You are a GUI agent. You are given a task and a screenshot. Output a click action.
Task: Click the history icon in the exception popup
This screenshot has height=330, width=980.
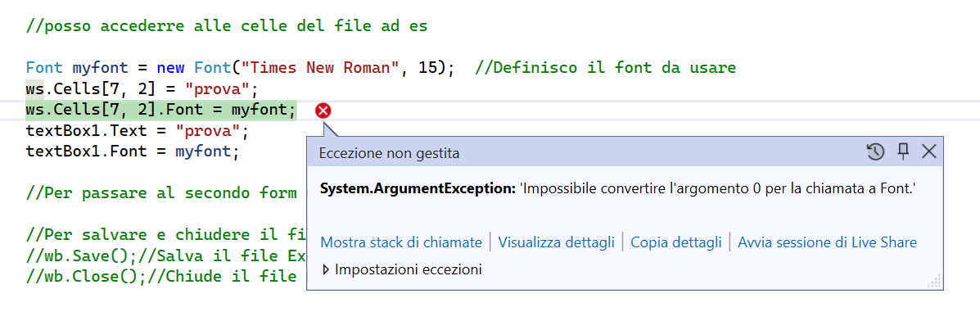pyautogui.click(x=875, y=151)
